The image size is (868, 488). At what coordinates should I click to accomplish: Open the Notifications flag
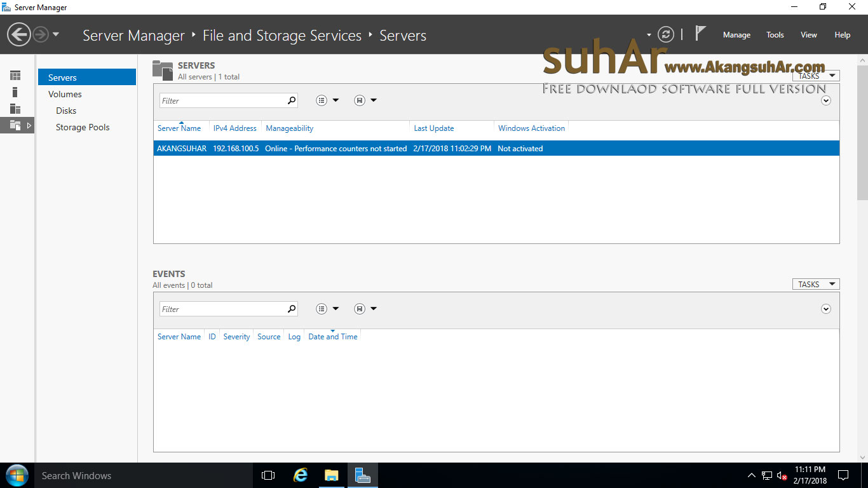click(x=700, y=34)
